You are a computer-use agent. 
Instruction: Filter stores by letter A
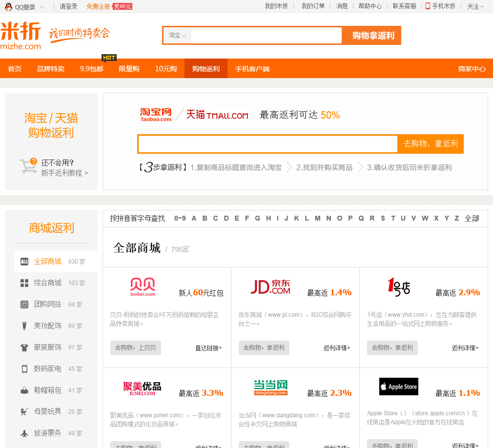point(194,218)
